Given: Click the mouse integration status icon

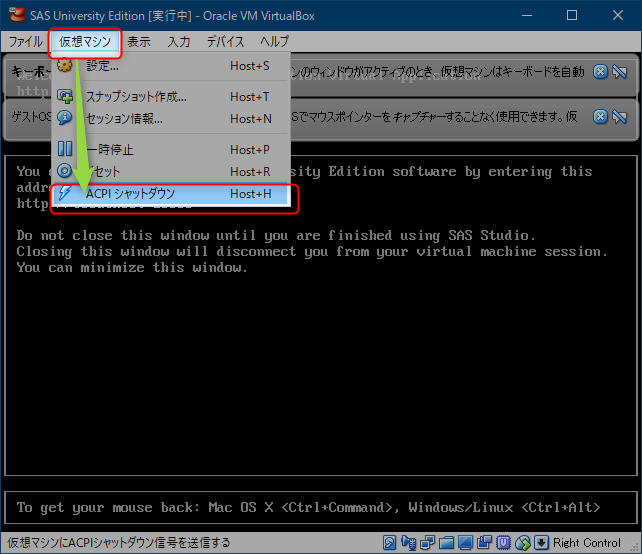Looking at the screenshot, I should [x=522, y=543].
